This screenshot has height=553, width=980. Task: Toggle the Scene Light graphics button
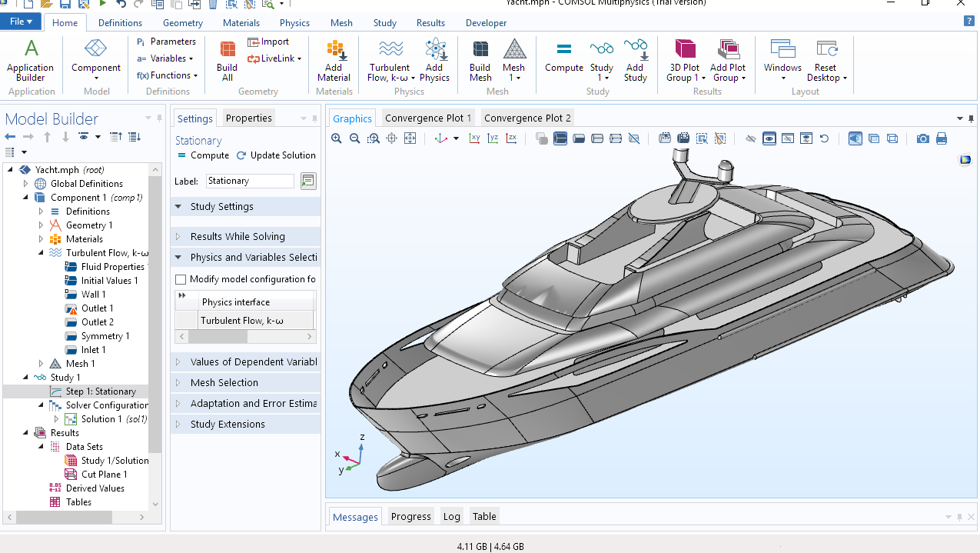(x=855, y=138)
